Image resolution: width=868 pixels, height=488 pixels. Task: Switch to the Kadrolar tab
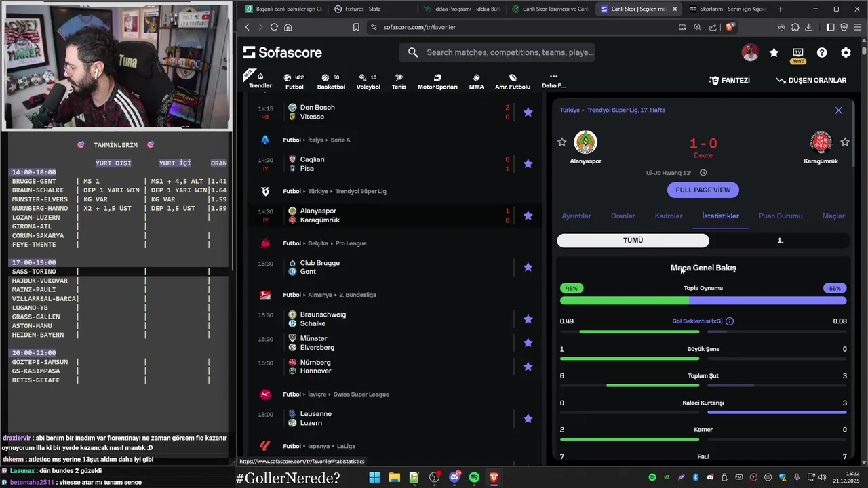[x=669, y=216]
